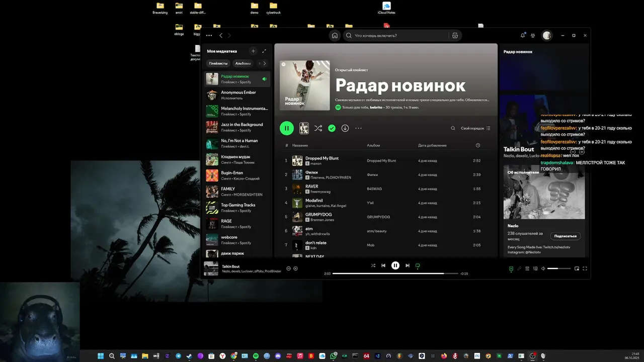
Task: Create new playlist with plus icon
Action: pos(253,51)
